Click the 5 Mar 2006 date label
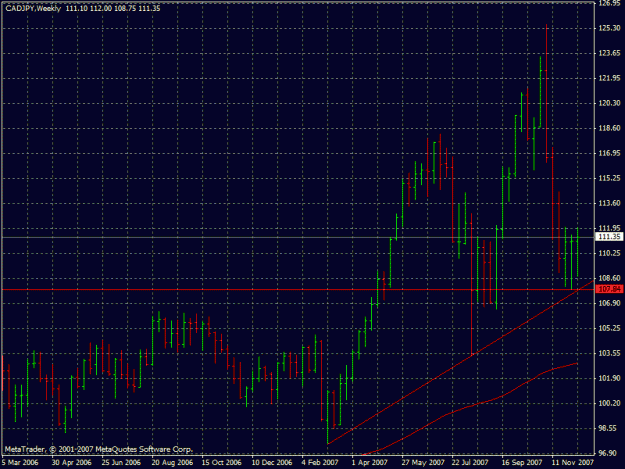Image resolution: width=625 pixels, height=469 pixels. [20, 463]
